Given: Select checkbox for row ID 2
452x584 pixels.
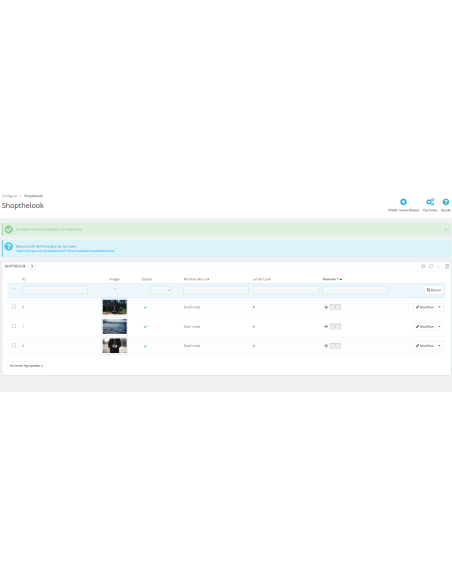Looking at the screenshot, I should [14, 346].
